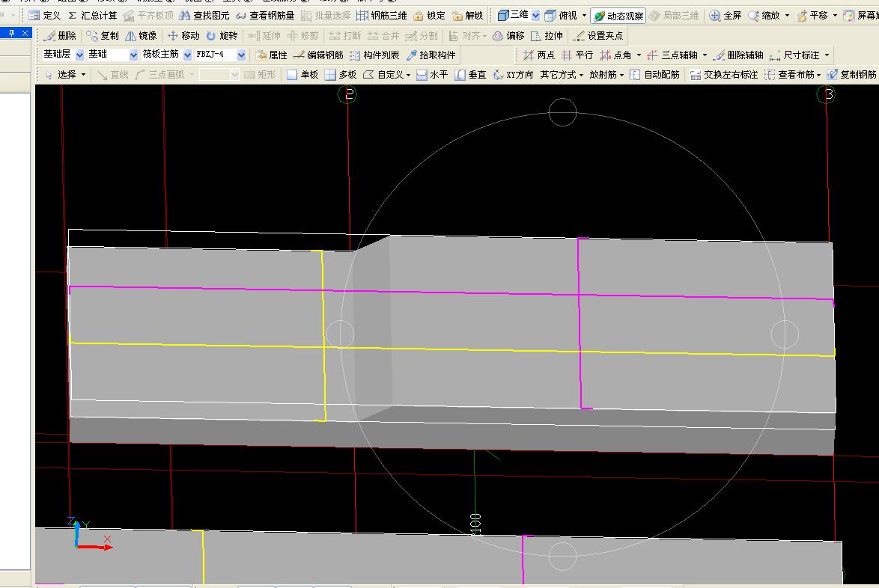Expand the 缩放 zoom dropdown arrow

[787, 16]
